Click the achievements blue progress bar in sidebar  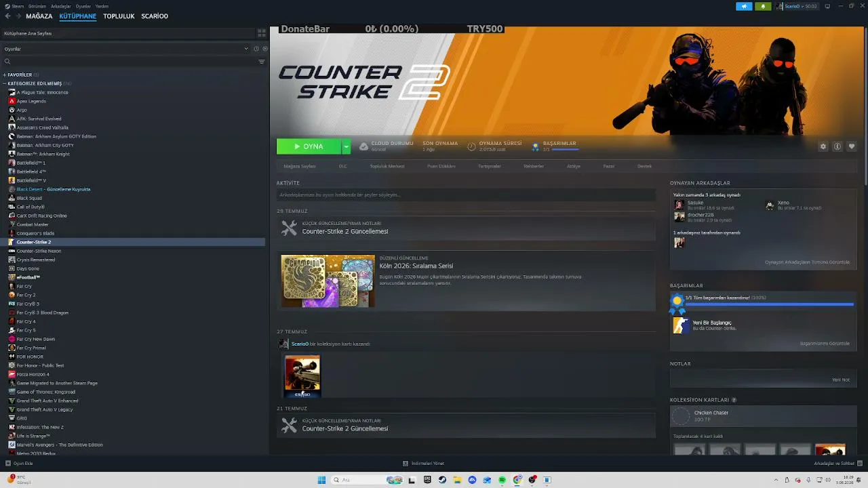770,304
